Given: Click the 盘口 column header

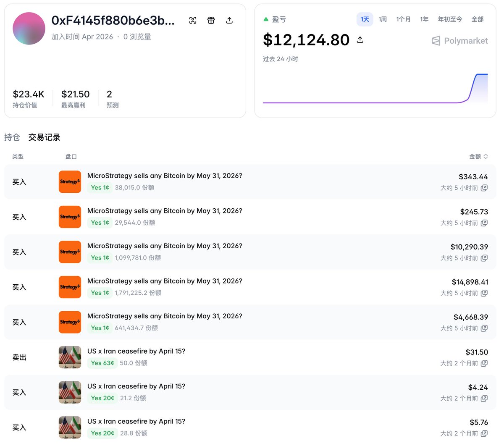Looking at the screenshot, I should pos(71,156).
